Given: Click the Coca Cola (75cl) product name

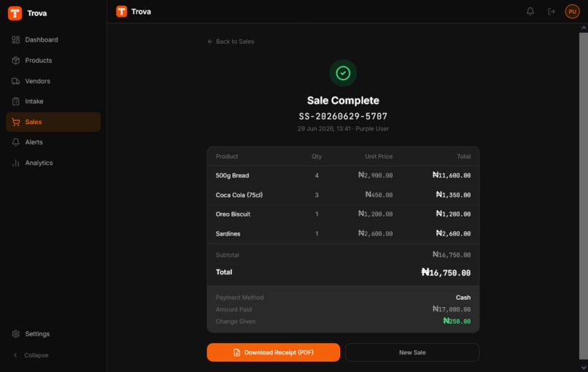Looking at the screenshot, I should (x=239, y=195).
